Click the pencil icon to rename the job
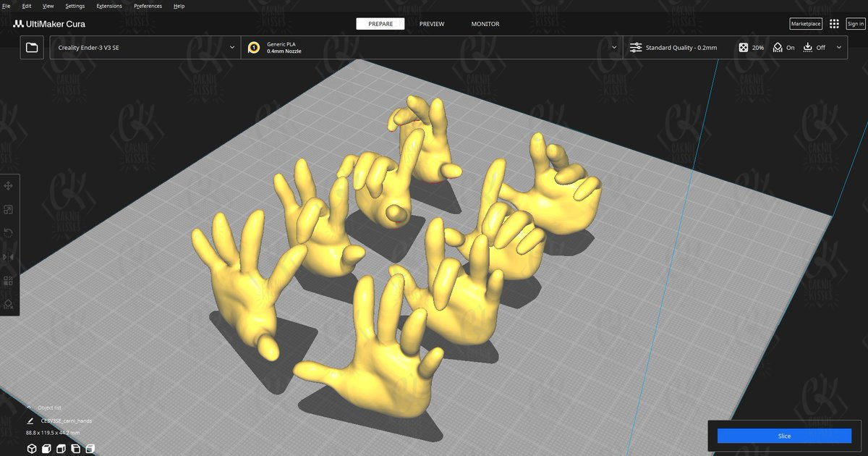 30,421
